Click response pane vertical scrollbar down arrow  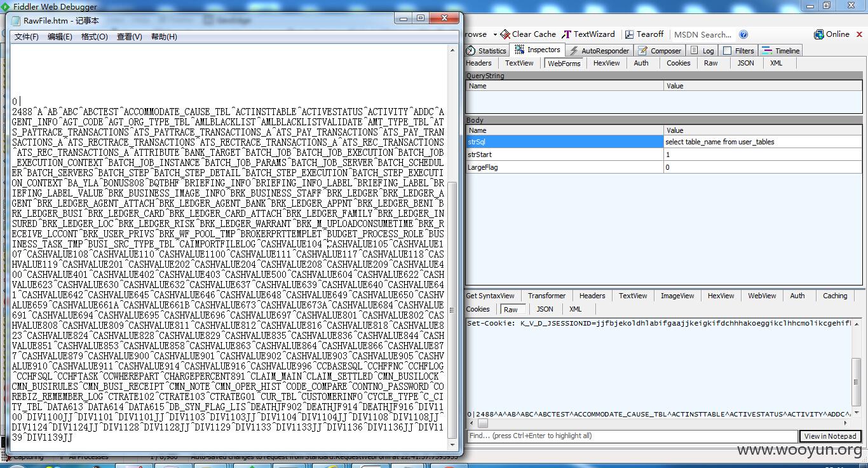(857, 413)
